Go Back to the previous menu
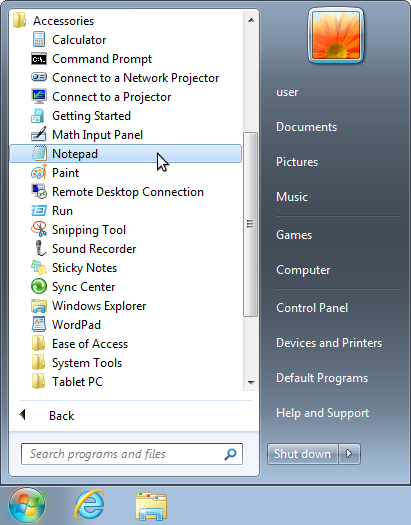The width and height of the screenshot is (411, 525). [x=47, y=416]
